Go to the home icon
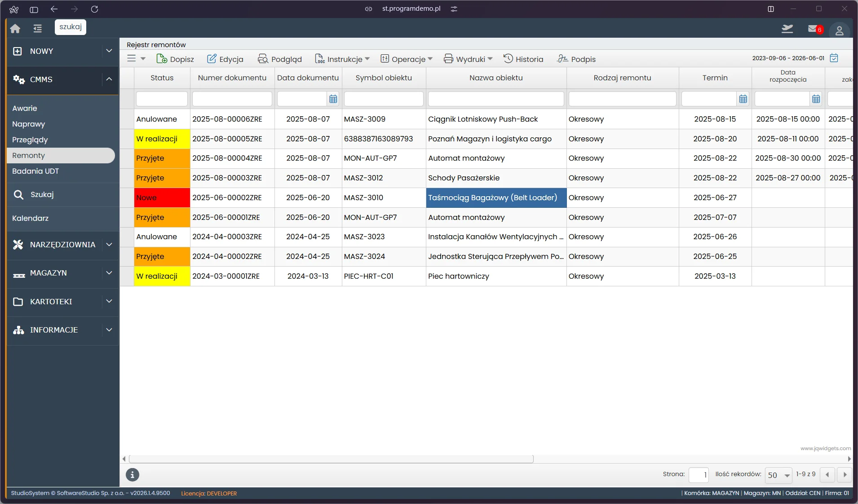 [15, 29]
